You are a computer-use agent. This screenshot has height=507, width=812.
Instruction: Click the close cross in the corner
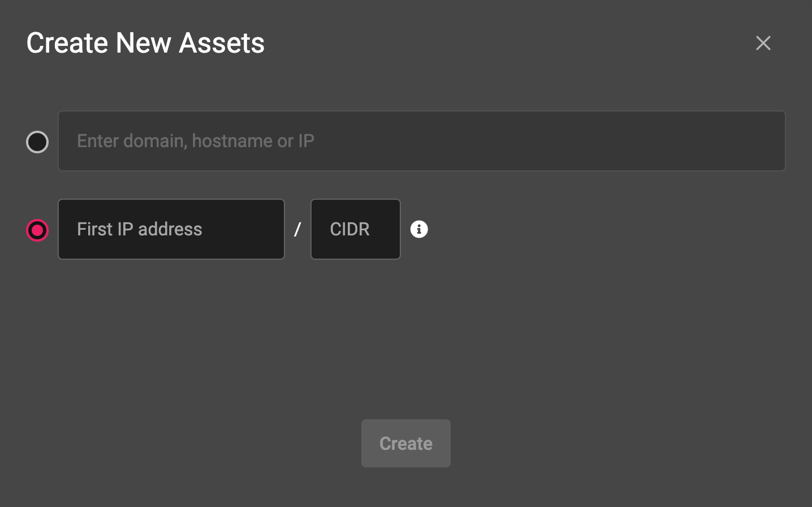coord(763,43)
